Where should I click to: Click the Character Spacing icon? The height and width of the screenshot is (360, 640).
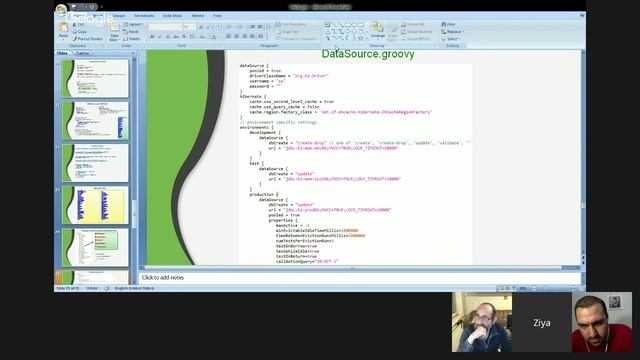(193, 37)
